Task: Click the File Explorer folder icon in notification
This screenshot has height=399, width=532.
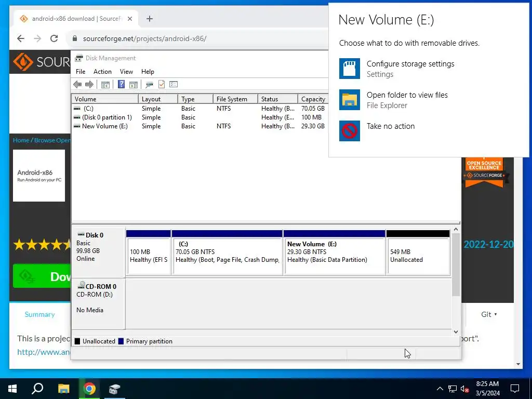Action: point(350,100)
